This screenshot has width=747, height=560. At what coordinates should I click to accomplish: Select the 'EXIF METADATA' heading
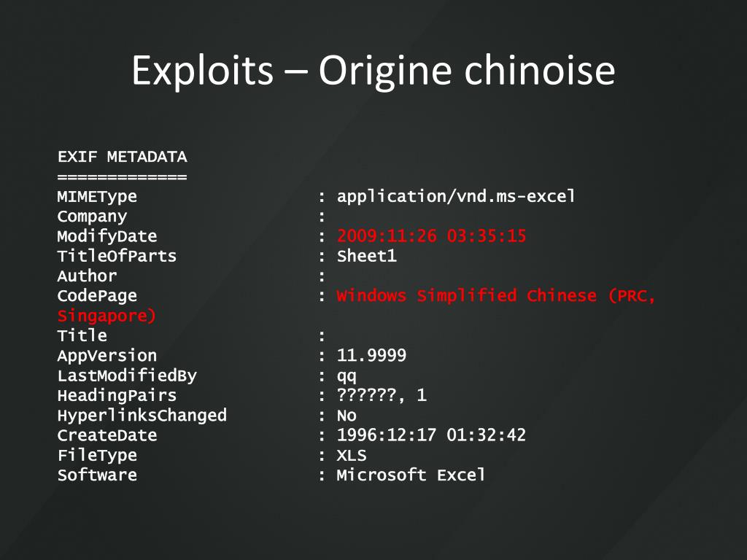123,157
